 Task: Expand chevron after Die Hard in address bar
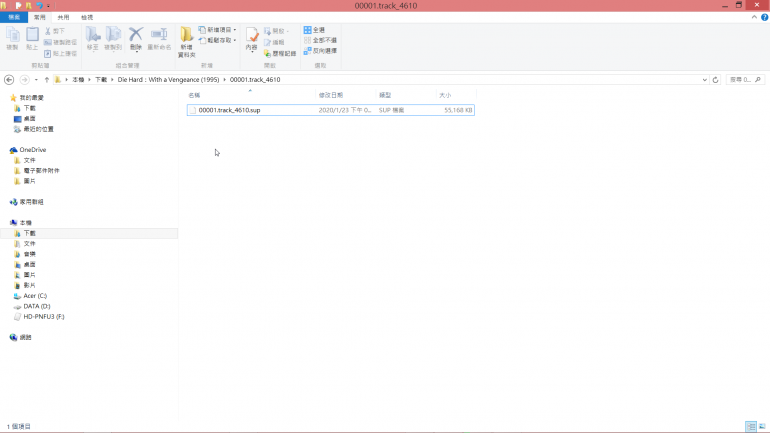(224, 80)
